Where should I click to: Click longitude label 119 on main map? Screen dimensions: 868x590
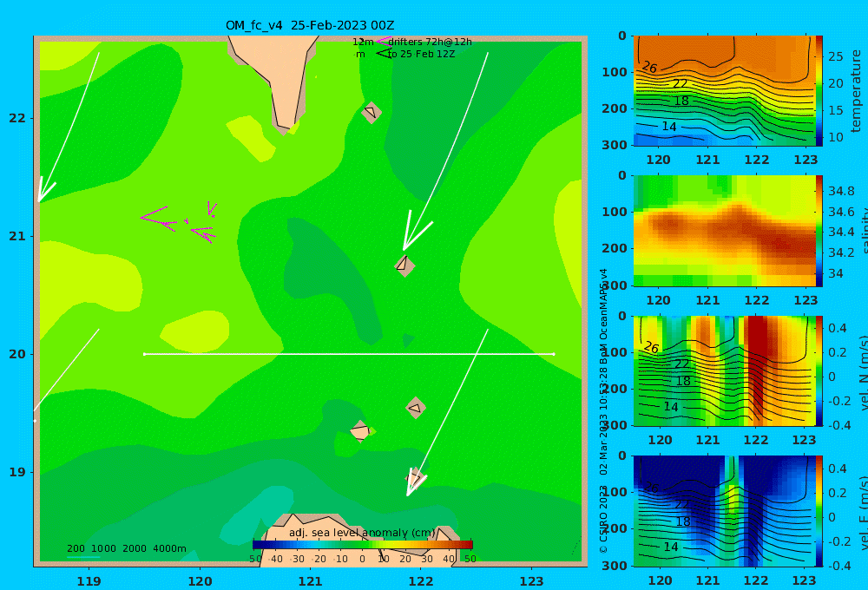(89, 581)
